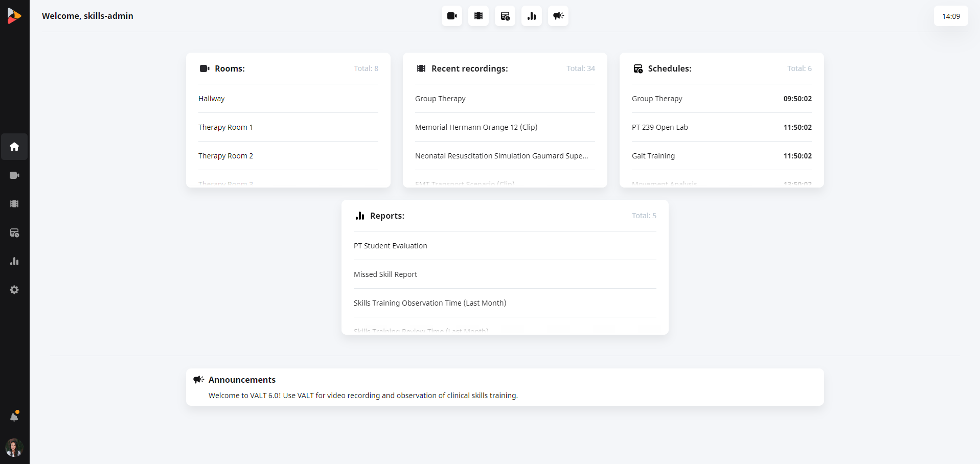Click the top toolbar schedule button
This screenshot has width=980, height=464.
pyautogui.click(x=505, y=16)
